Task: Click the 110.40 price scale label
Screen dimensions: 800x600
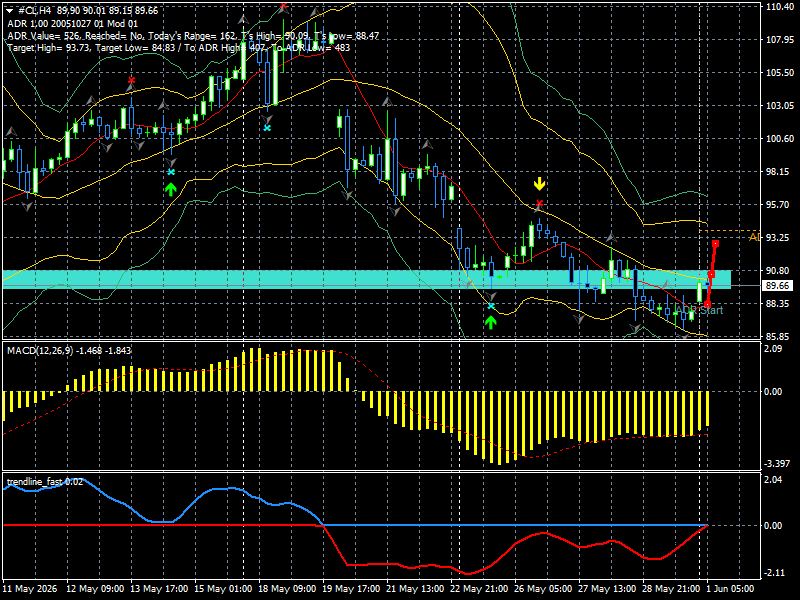Action: 780,7
